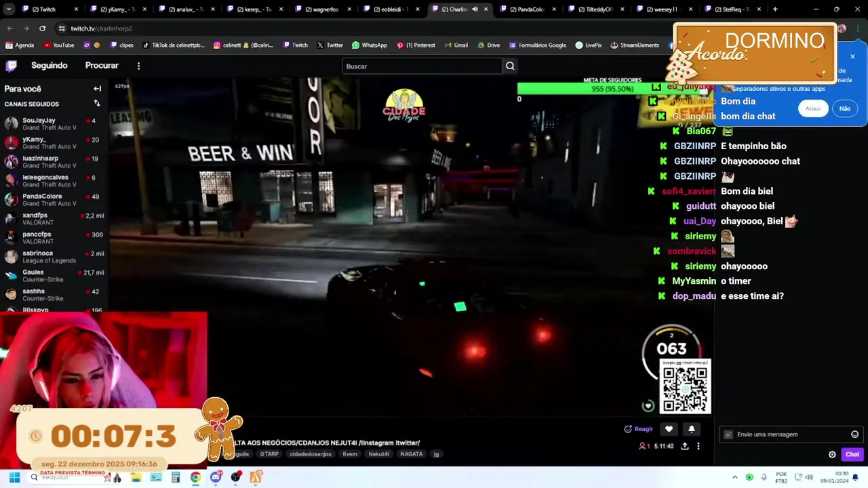This screenshot has width=868, height=488.
Task: Click the cidadedosanjos tag
Action: coord(311,454)
